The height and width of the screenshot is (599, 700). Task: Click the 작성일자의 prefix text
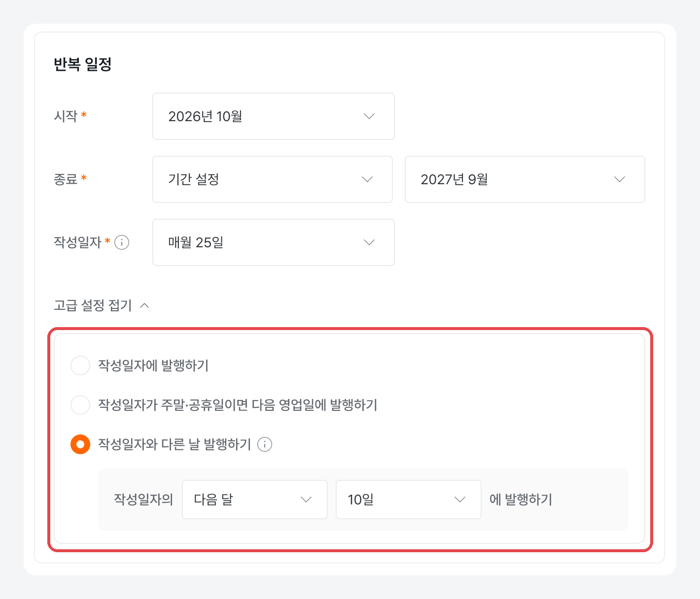coord(143,499)
